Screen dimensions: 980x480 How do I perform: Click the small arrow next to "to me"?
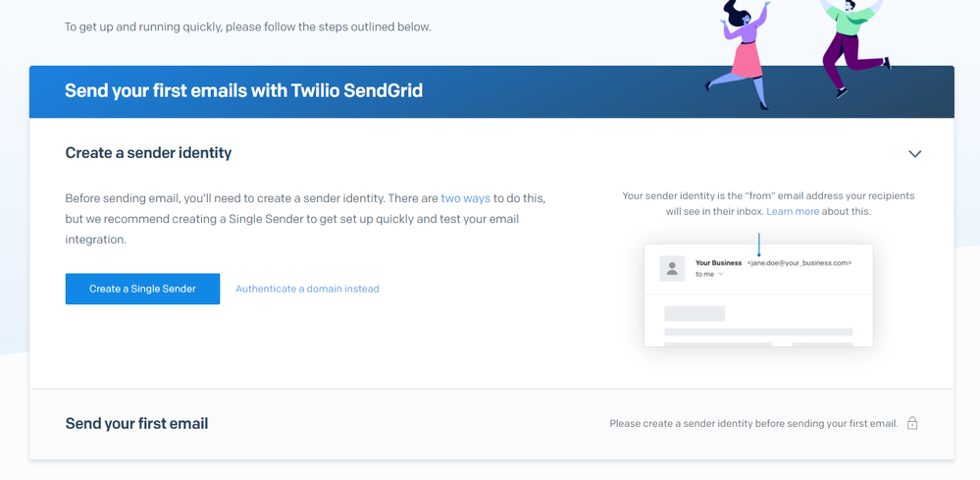point(721,275)
